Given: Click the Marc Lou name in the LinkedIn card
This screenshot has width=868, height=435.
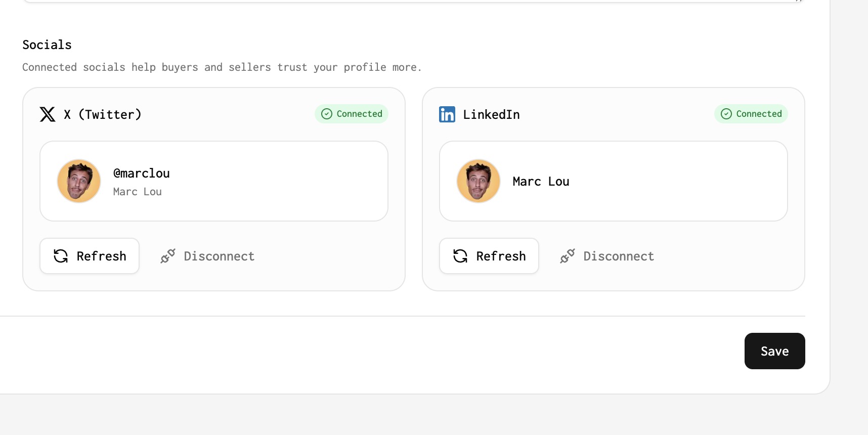Looking at the screenshot, I should [541, 182].
